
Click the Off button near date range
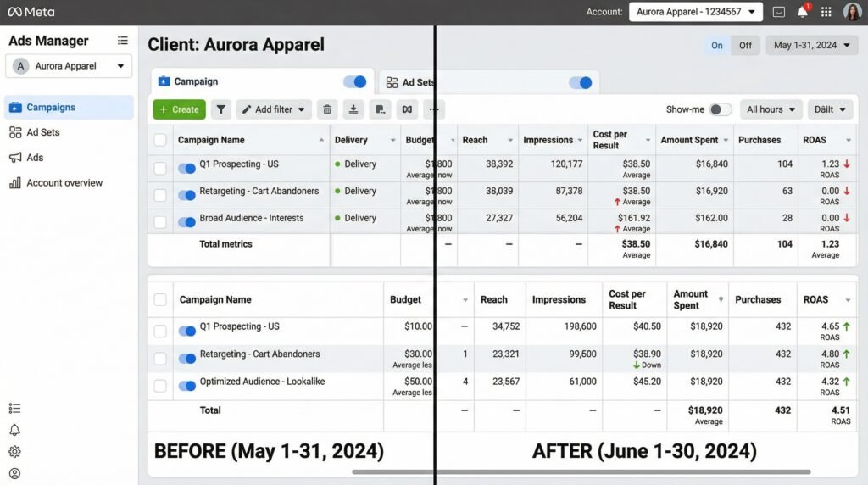pos(745,46)
